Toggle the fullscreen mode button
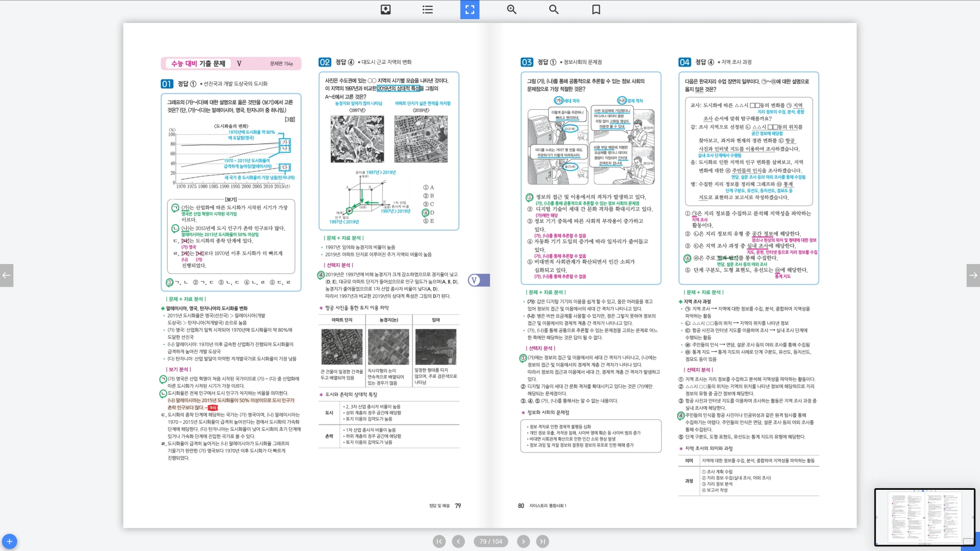Viewport: 980px width, 551px height. point(469,9)
